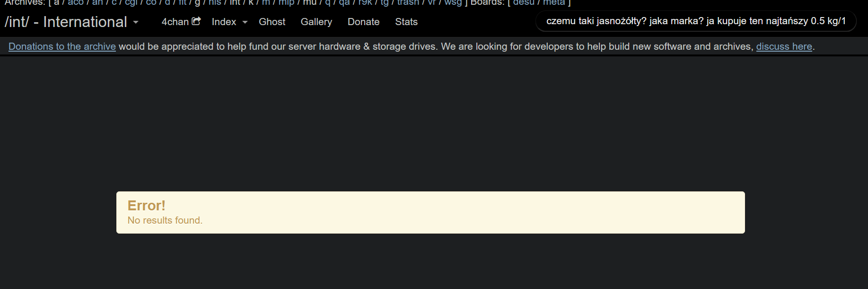Click the 4chan text link
Viewport: 868px width, 289px height.
(175, 22)
